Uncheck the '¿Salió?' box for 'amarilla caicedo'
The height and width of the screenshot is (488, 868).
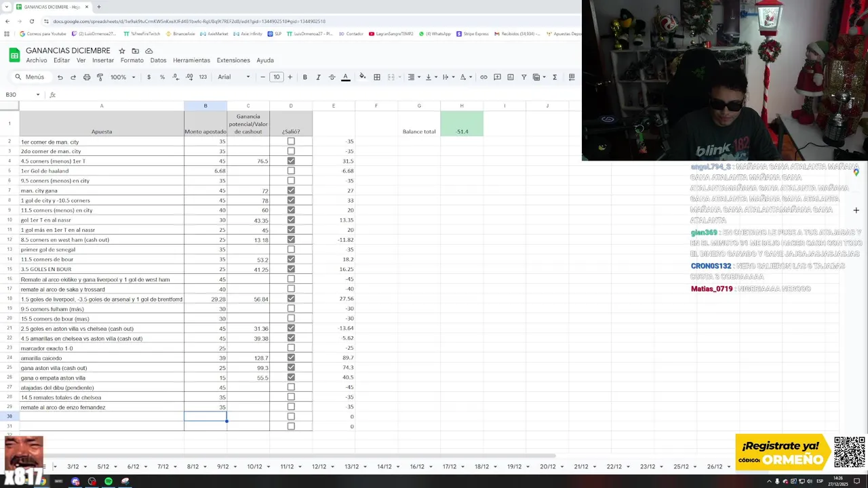coord(291,358)
